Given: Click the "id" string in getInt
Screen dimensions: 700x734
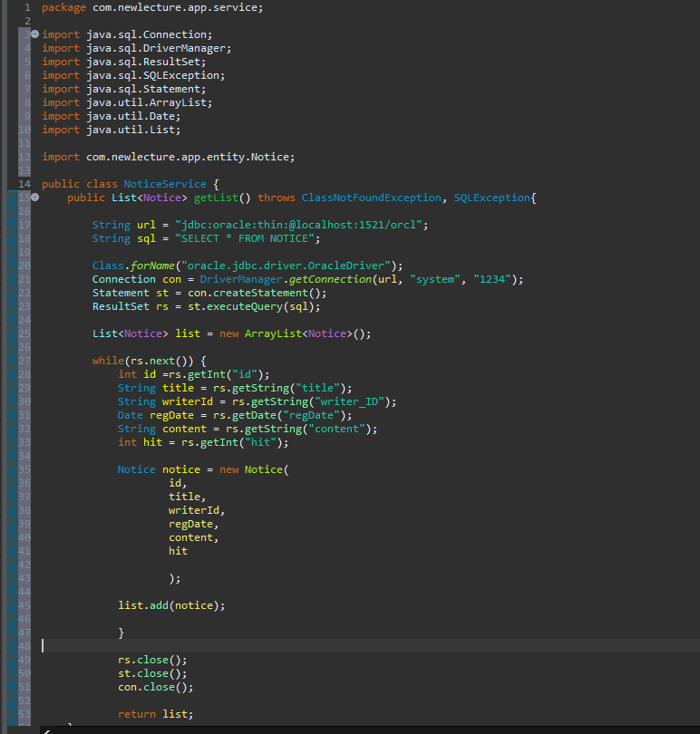Looking at the screenshot, I should pos(245,374).
